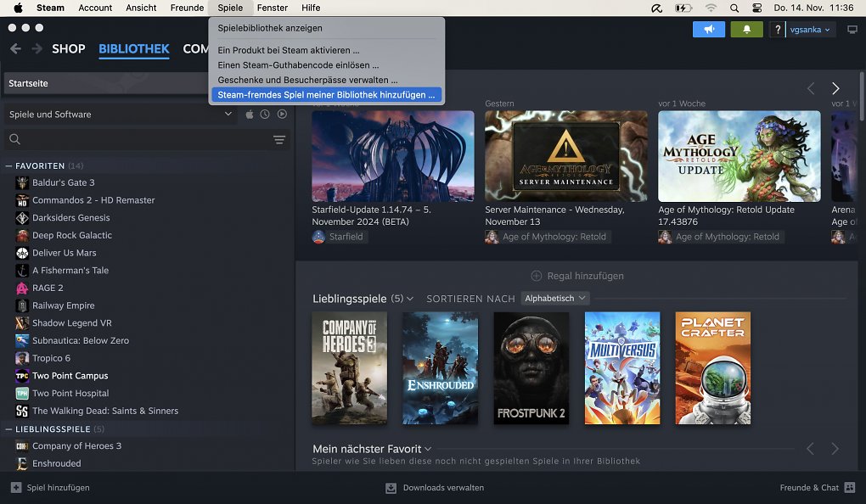Choose Steam-fremdes Spiel meiner Bibliothek hinzufügen

[326, 95]
